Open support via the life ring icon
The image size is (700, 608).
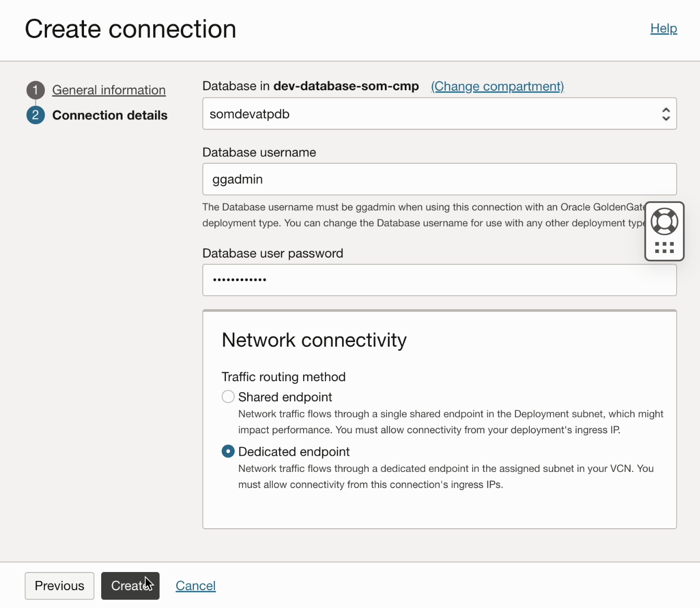(x=665, y=222)
